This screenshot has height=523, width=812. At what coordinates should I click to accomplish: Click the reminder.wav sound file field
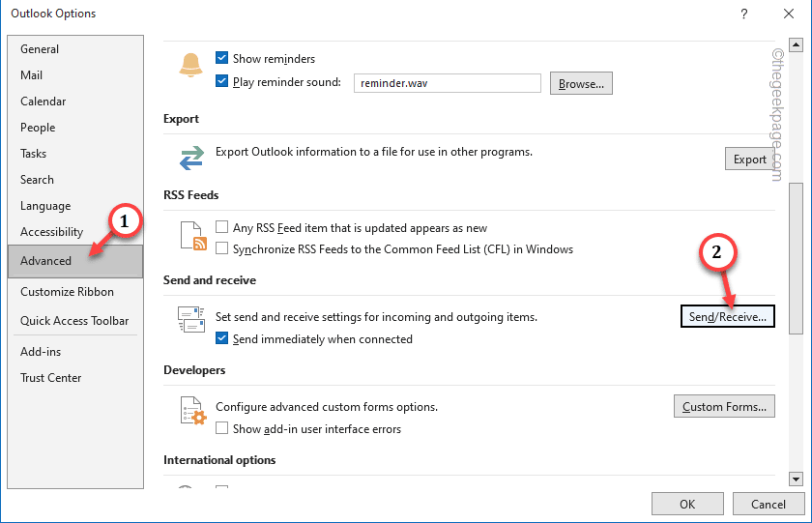(x=448, y=83)
